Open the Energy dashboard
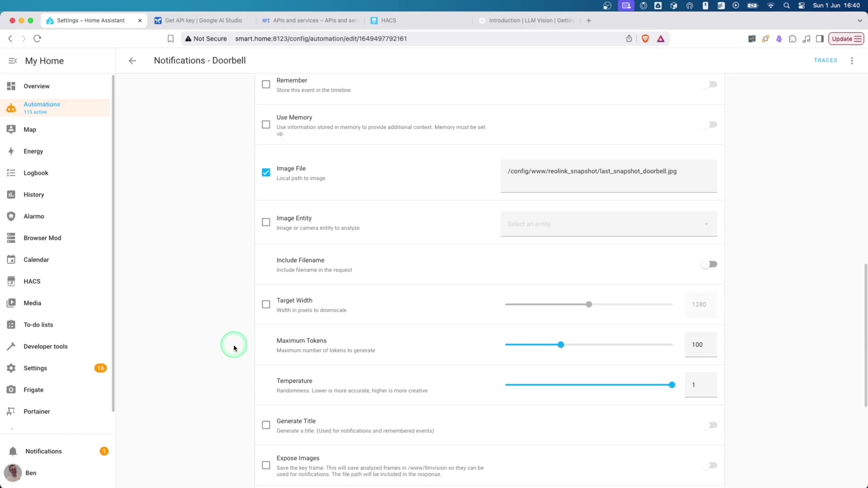This screenshot has width=868, height=488. [x=33, y=151]
